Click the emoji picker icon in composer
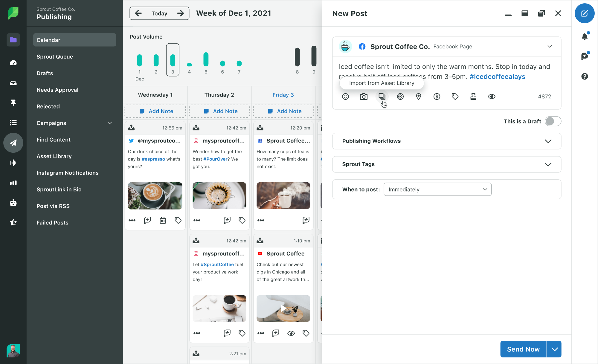The height and width of the screenshot is (364, 598). click(x=345, y=97)
